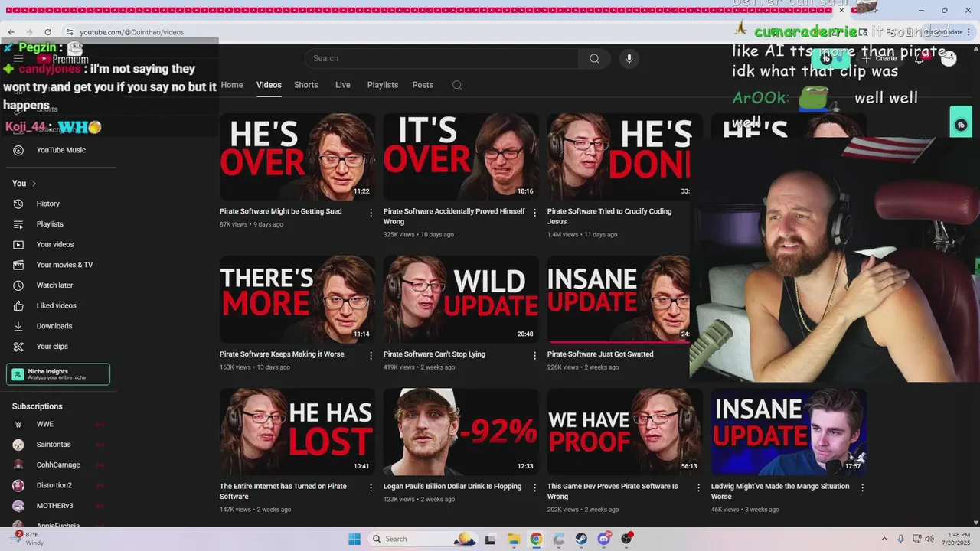The image size is (980, 551).
Task: Switch to the Shorts tab
Action: [x=306, y=85]
